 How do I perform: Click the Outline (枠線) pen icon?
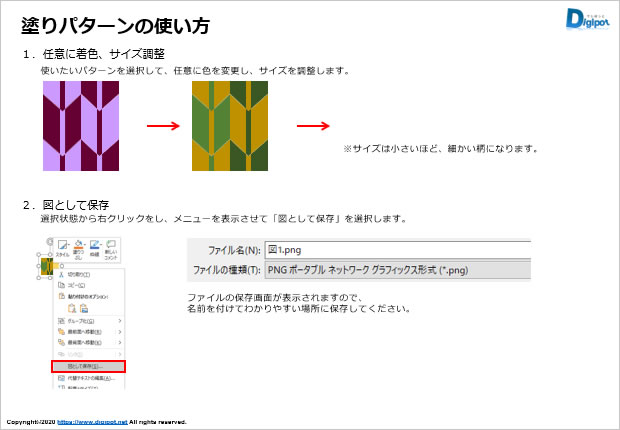[95, 247]
